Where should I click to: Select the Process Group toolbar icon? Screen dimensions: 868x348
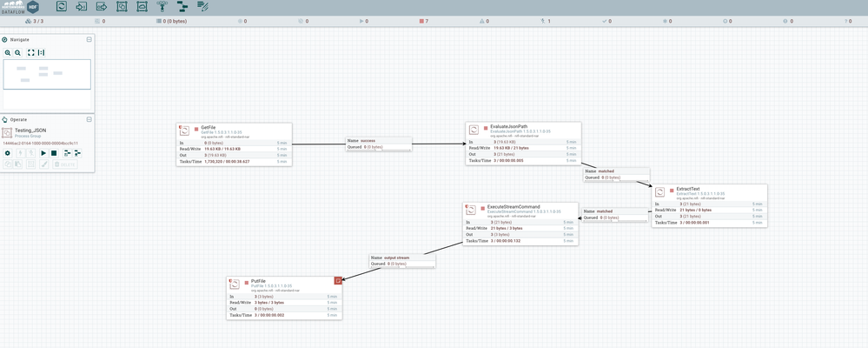pyautogui.click(x=122, y=7)
